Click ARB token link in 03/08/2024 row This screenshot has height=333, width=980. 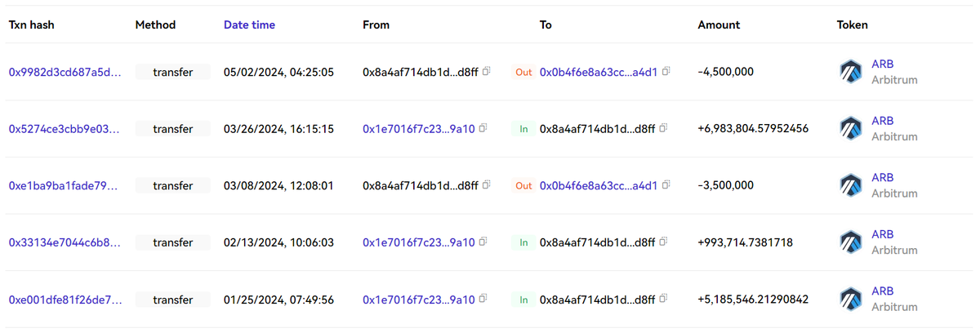(883, 178)
